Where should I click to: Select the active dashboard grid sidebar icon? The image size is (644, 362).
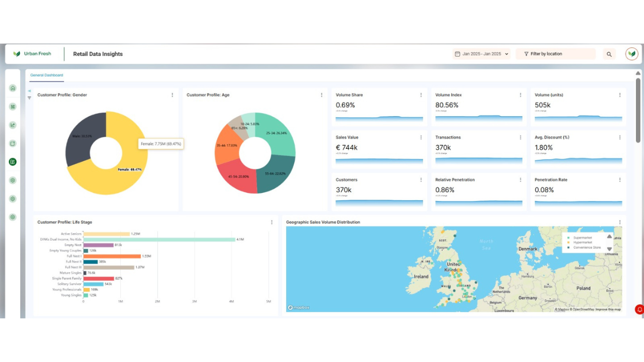click(x=13, y=162)
